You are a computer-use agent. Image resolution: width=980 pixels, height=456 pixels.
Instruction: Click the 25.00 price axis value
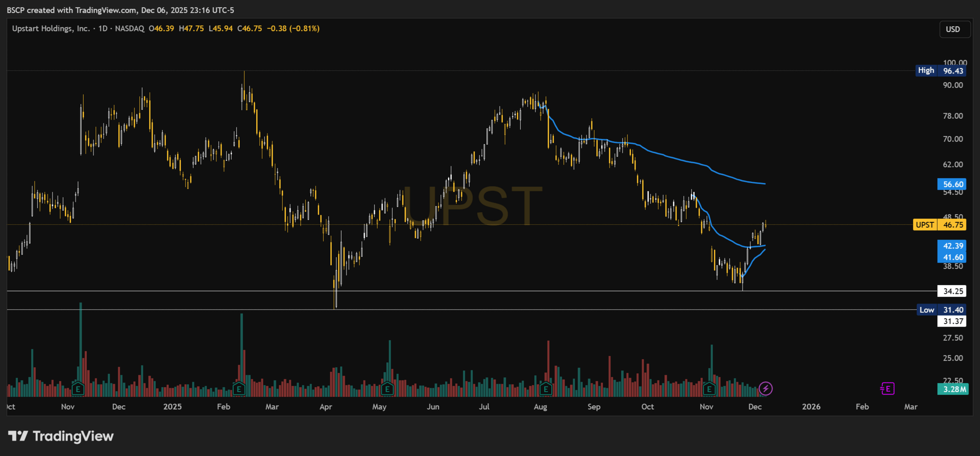pyautogui.click(x=953, y=358)
